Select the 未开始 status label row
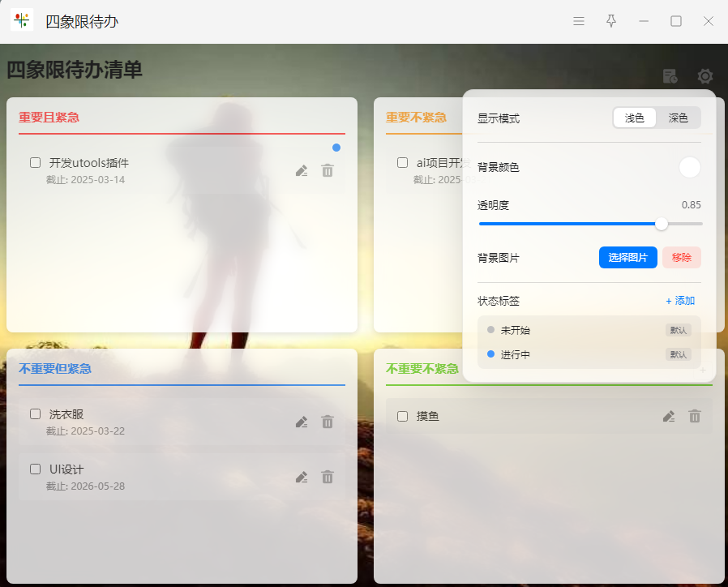 coord(589,330)
